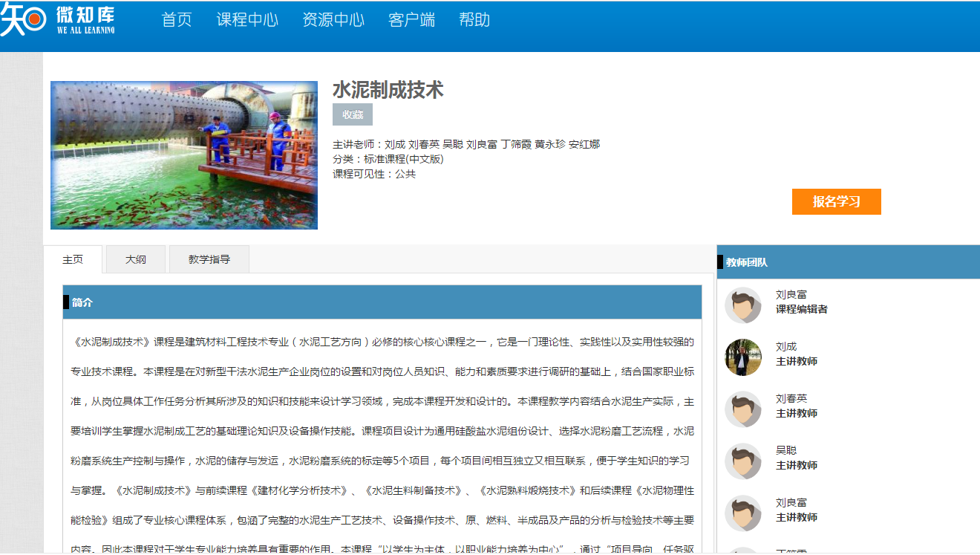Open teacher name link 吴聪
The width and height of the screenshot is (980, 555).
(x=786, y=450)
